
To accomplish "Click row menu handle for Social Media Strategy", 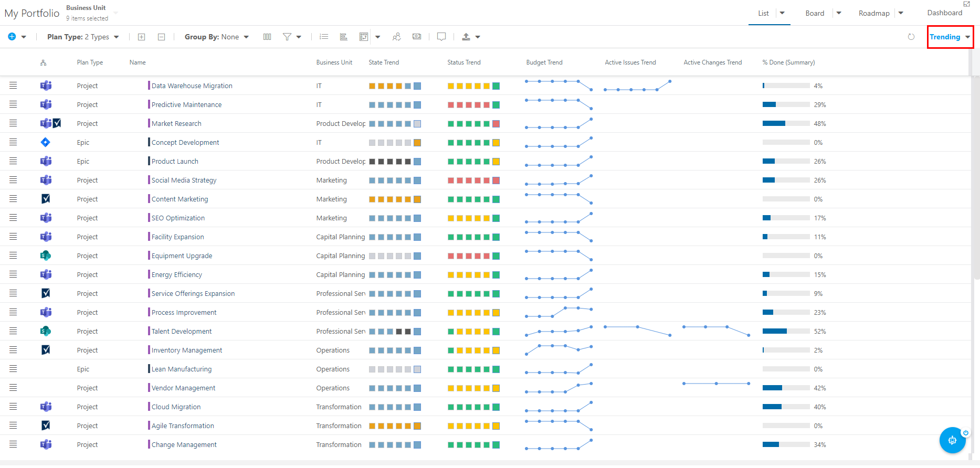I will tap(13, 180).
